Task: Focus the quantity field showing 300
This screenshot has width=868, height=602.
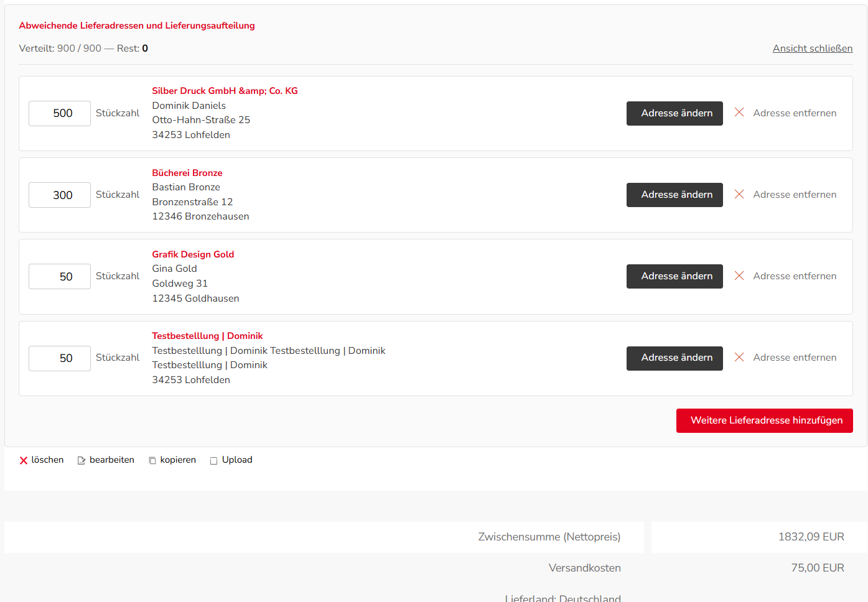Action: pyautogui.click(x=60, y=195)
